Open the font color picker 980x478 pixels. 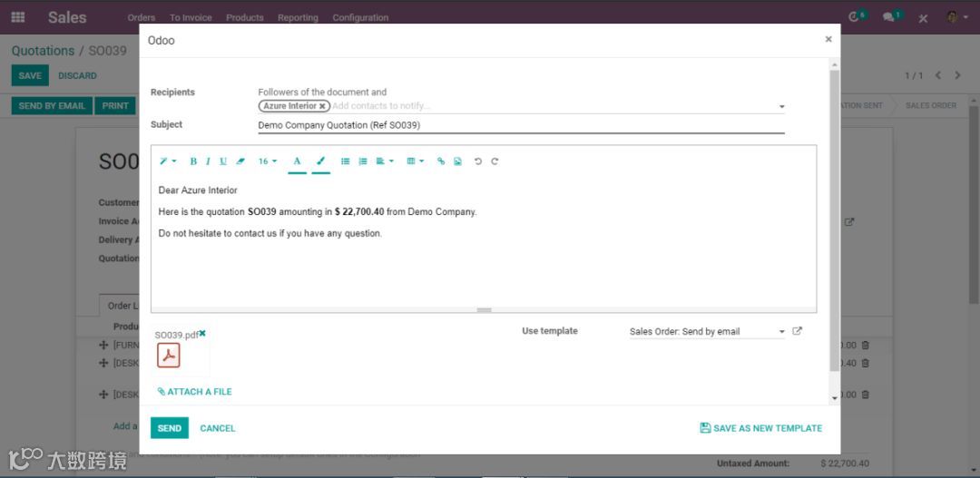[297, 161]
